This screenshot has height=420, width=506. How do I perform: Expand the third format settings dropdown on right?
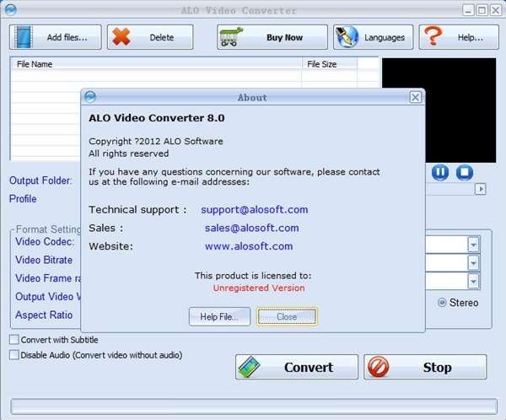click(x=473, y=282)
